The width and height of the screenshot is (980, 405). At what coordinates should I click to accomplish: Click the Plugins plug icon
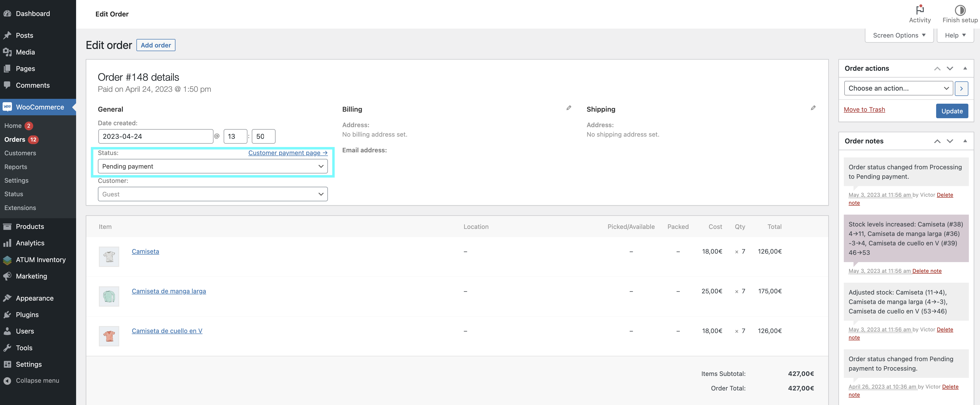[7, 315]
